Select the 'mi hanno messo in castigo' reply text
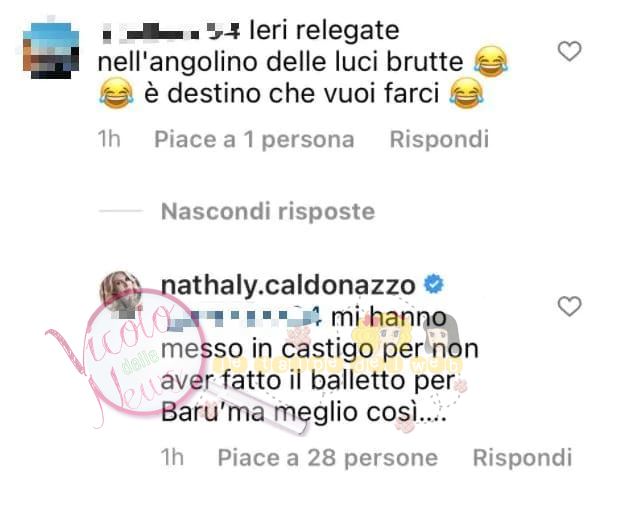This screenshot has height=519, width=617. pos(320,365)
